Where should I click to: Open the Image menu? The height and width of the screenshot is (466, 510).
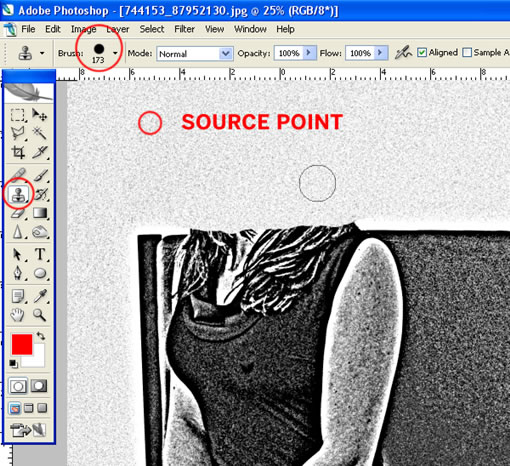click(83, 29)
